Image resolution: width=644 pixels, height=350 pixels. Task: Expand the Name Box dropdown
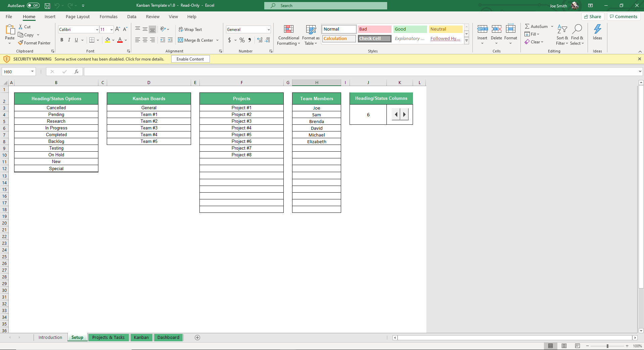click(32, 72)
